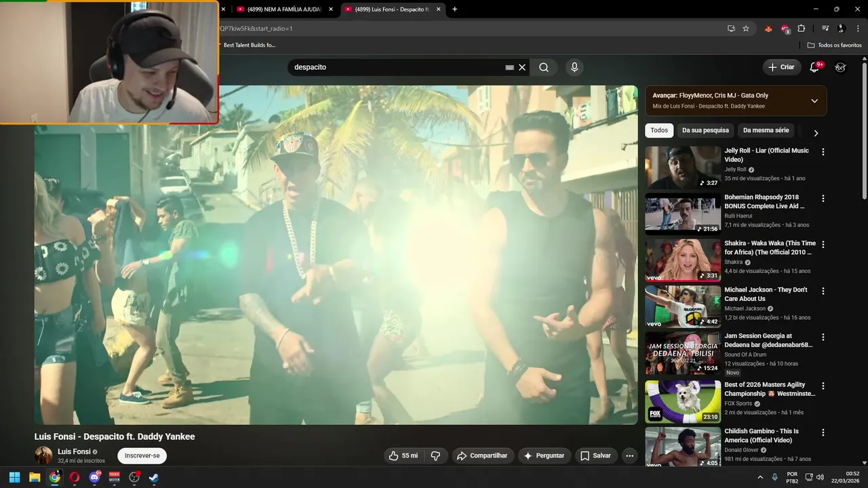Clear the search box with the X
This screenshot has height=488, width=868.
(x=522, y=68)
